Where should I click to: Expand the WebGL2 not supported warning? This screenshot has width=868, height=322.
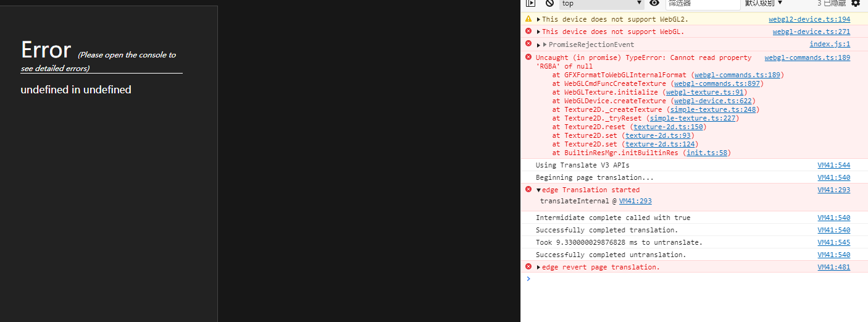539,20
